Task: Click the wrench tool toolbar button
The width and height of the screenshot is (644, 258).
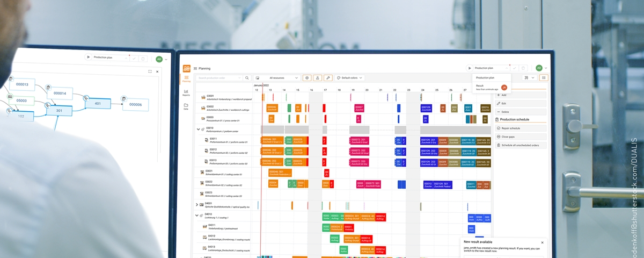Action: click(328, 78)
